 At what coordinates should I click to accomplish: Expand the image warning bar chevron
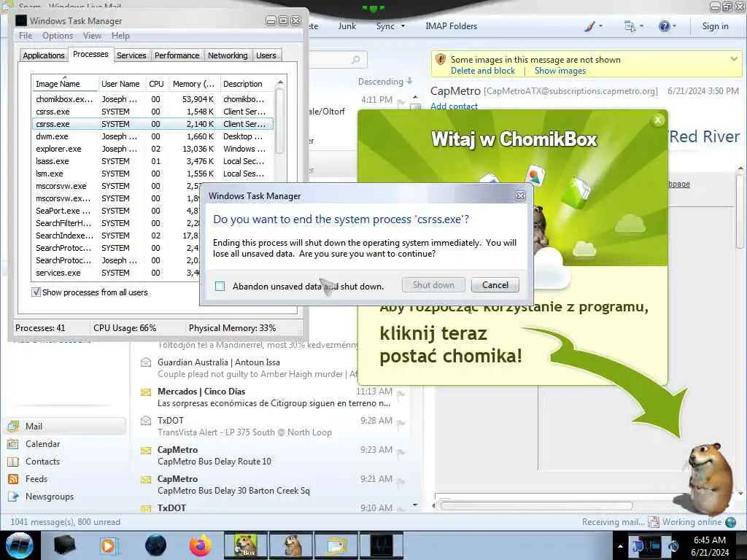(734, 59)
